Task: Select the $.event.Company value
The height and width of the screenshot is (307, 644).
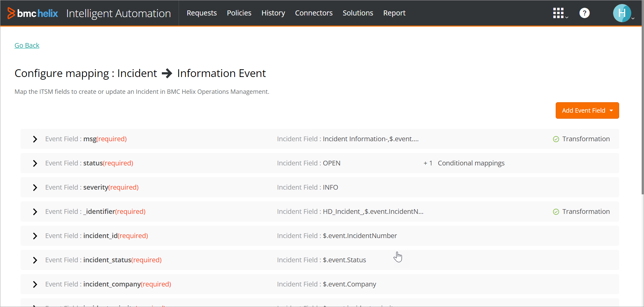Action: click(350, 284)
